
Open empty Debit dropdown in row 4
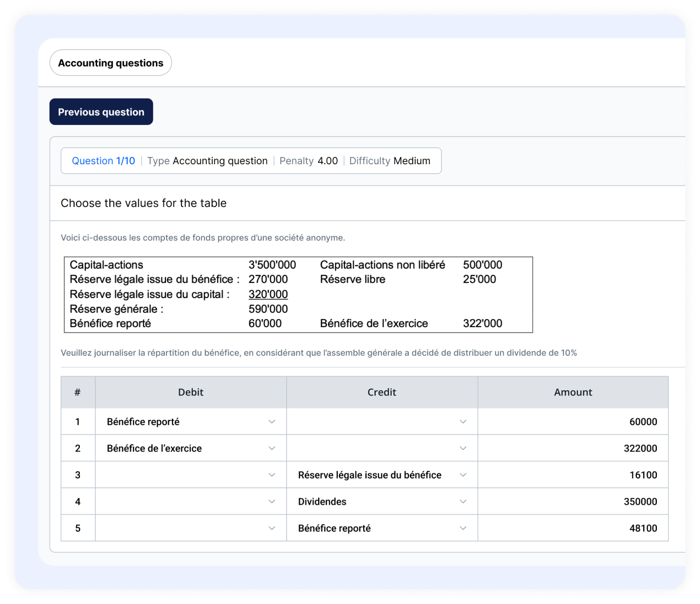pyautogui.click(x=191, y=502)
